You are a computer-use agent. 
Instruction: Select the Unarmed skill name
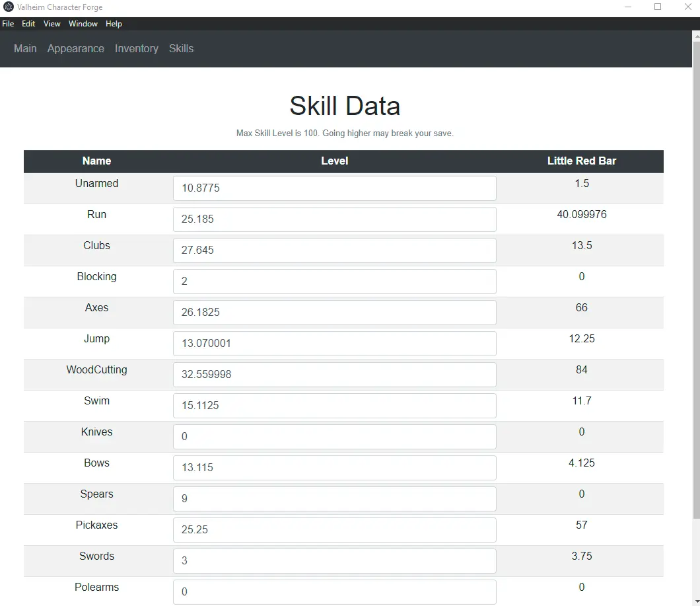point(97,183)
